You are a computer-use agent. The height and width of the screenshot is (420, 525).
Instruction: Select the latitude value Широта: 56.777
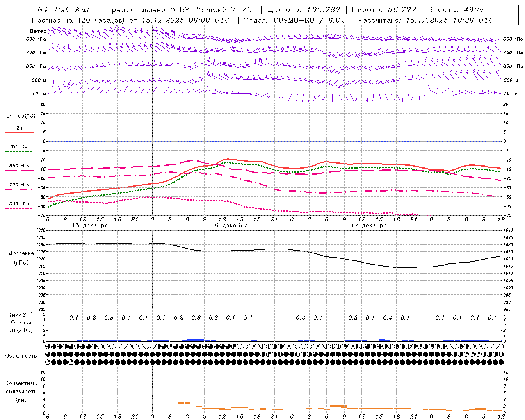coord(384,10)
